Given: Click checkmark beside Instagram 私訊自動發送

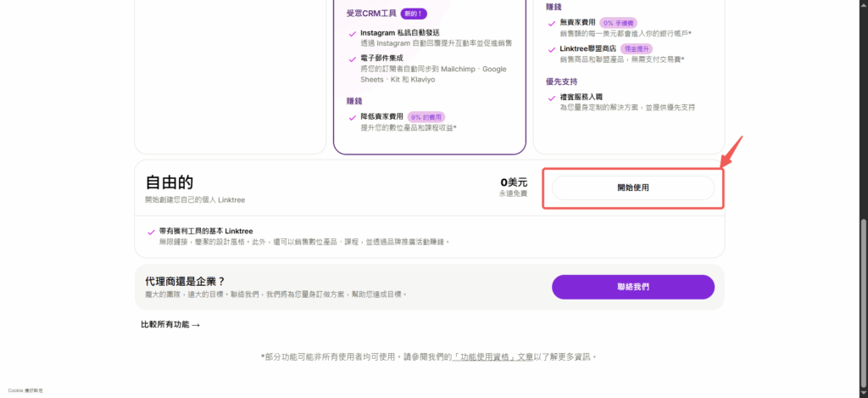Looking at the screenshot, I should 352,34.
